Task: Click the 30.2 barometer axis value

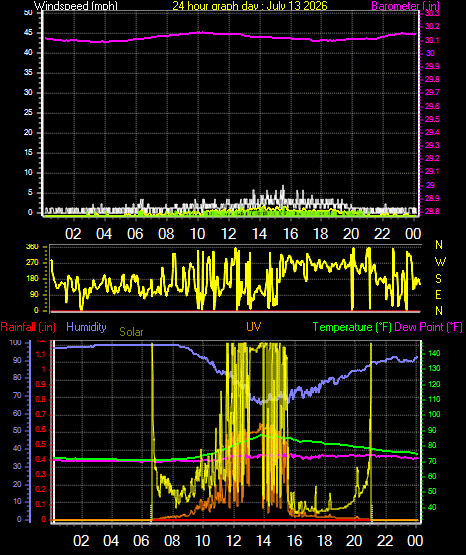Action: (x=432, y=27)
